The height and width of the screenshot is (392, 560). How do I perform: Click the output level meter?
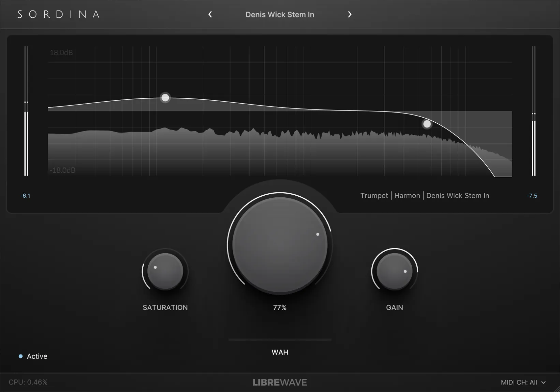tap(534, 111)
